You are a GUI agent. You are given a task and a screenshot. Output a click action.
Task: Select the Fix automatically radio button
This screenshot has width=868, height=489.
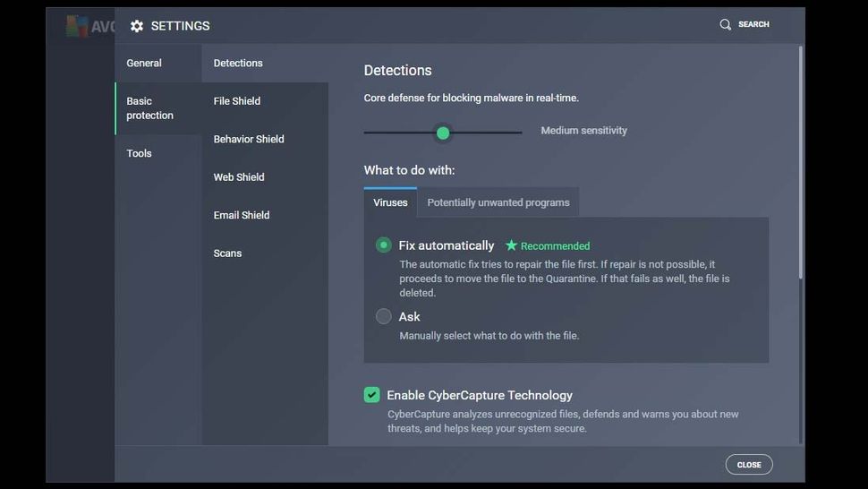pos(384,244)
